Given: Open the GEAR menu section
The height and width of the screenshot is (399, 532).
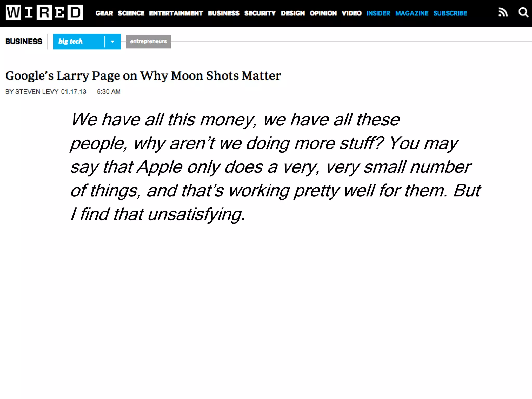Looking at the screenshot, I should [104, 13].
